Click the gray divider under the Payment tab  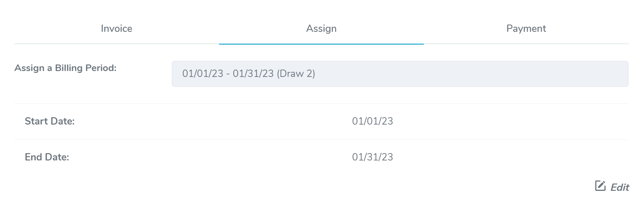pyautogui.click(x=526, y=44)
